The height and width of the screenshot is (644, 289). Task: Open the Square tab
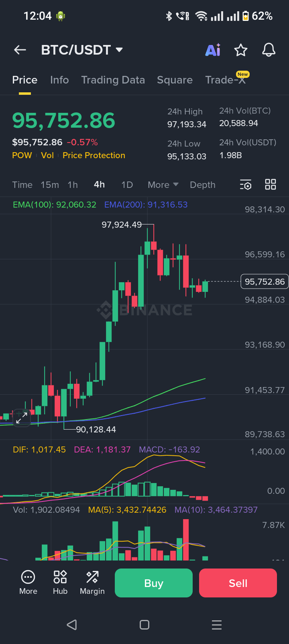[175, 80]
